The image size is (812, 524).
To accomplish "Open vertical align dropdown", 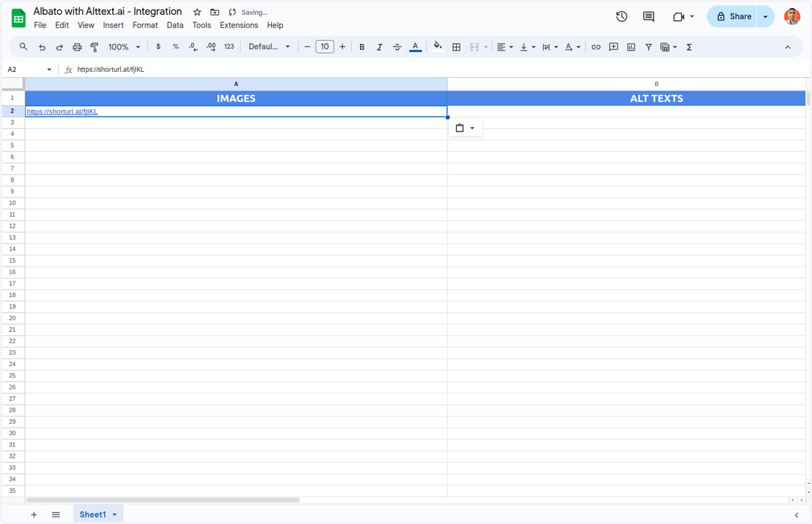I will click(527, 47).
